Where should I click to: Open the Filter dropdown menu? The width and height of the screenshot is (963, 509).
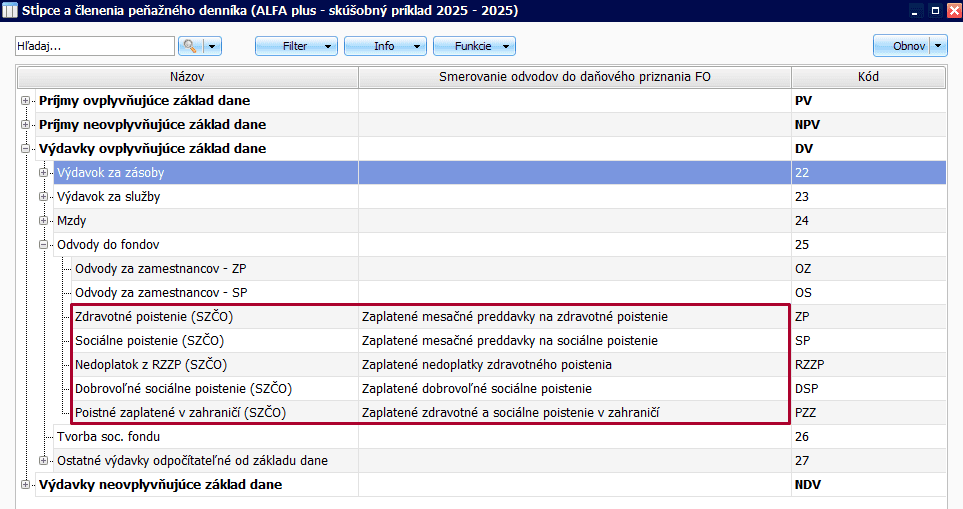(x=297, y=47)
